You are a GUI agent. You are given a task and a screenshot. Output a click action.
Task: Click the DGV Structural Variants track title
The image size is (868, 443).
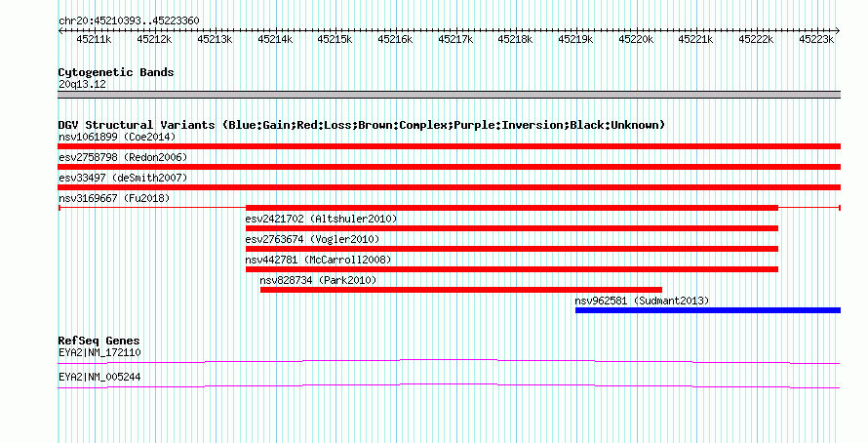362,125
